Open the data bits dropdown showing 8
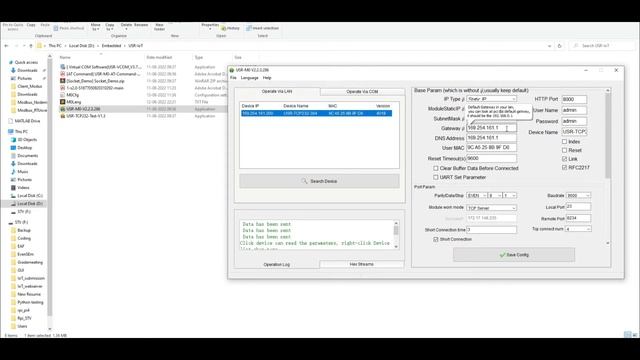 pos(495,196)
